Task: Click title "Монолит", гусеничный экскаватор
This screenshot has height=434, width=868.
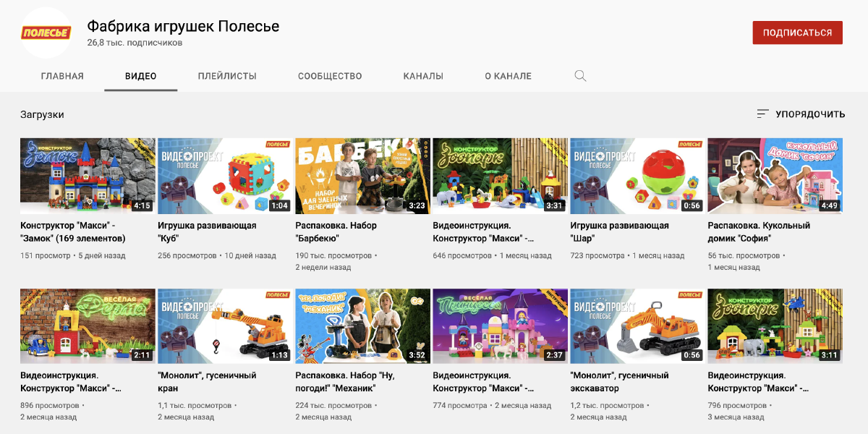Action: tap(619, 382)
